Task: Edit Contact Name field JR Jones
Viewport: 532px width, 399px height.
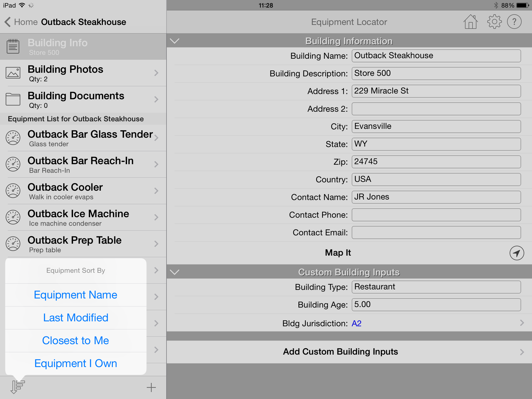Action: [x=436, y=197]
